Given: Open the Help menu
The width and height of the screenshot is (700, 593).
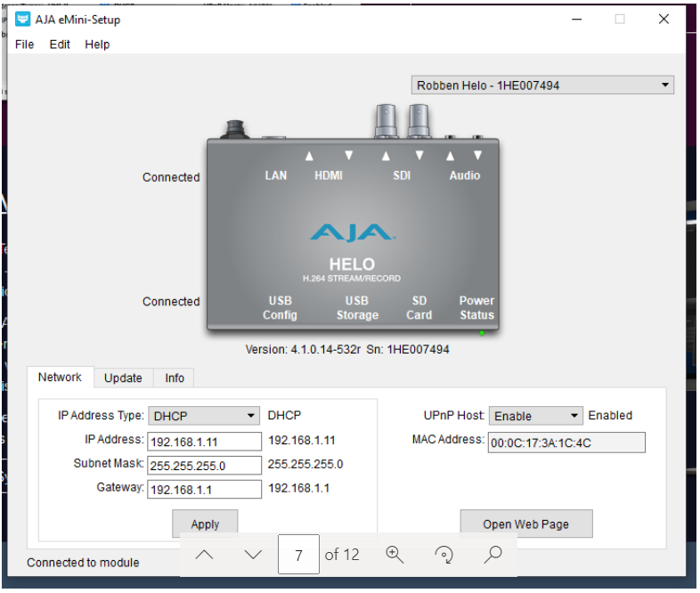Looking at the screenshot, I should (x=97, y=45).
